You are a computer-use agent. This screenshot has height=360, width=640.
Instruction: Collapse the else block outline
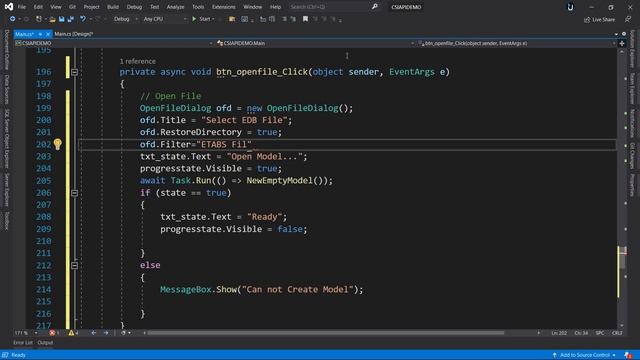75,265
